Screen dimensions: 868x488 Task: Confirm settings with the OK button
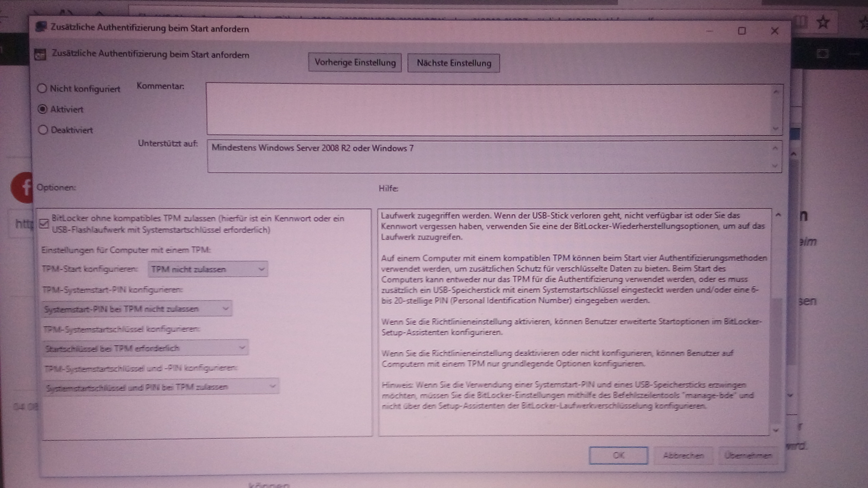tap(618, 455)
